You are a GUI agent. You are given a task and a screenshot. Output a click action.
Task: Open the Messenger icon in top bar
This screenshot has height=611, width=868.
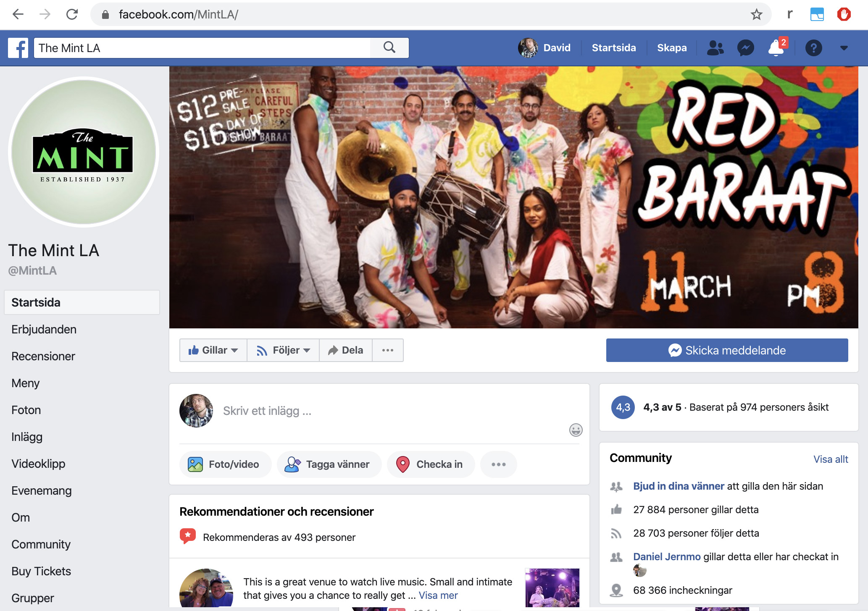pyautogui.click(x=745, y=48)
